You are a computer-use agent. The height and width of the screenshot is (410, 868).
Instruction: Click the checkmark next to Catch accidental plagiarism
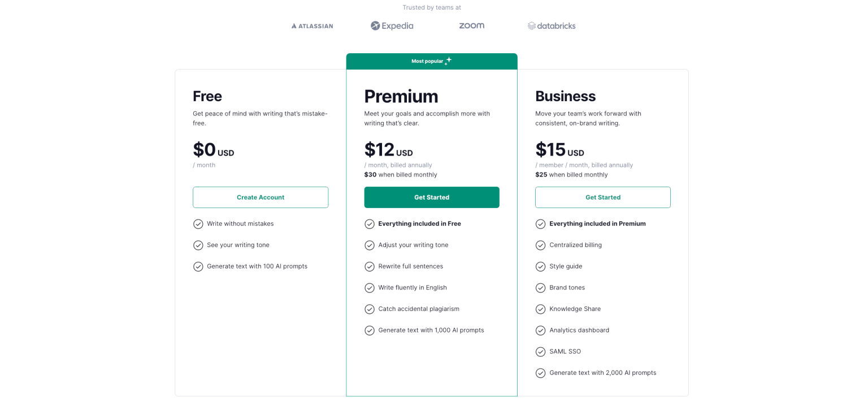pyautogui.click(x=370, y=309)
